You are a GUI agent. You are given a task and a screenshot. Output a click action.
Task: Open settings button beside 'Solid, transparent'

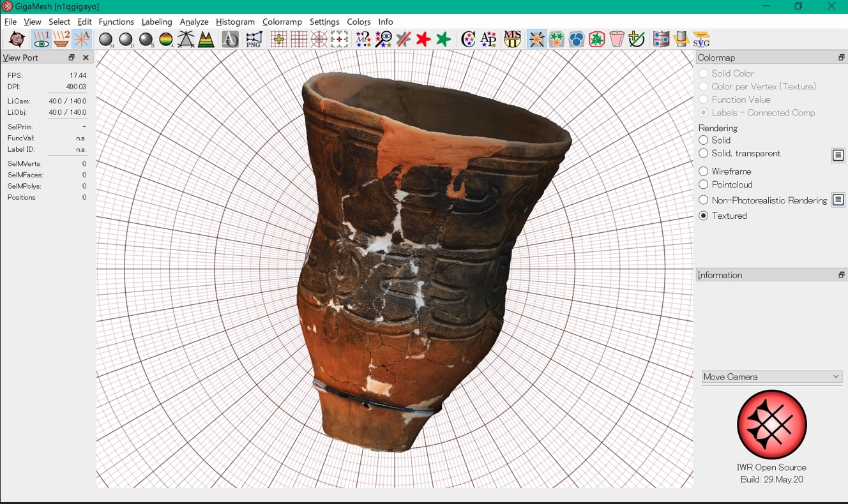click(838, 156)
